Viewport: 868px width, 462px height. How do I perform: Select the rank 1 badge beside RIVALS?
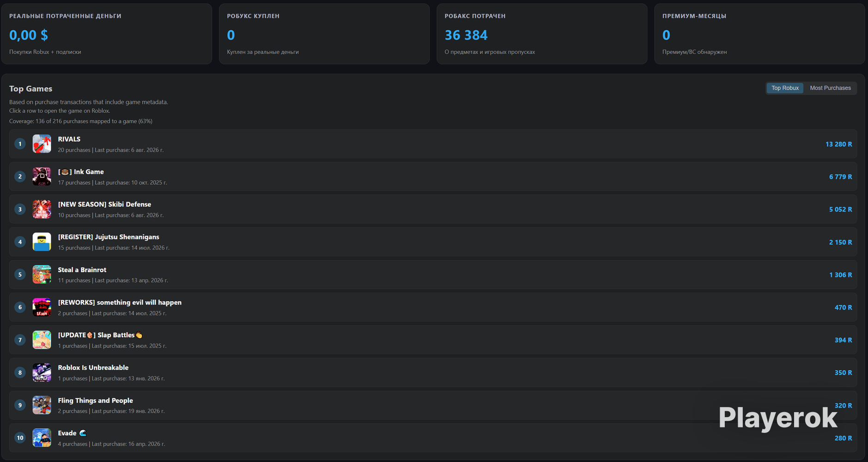point(20,144)
